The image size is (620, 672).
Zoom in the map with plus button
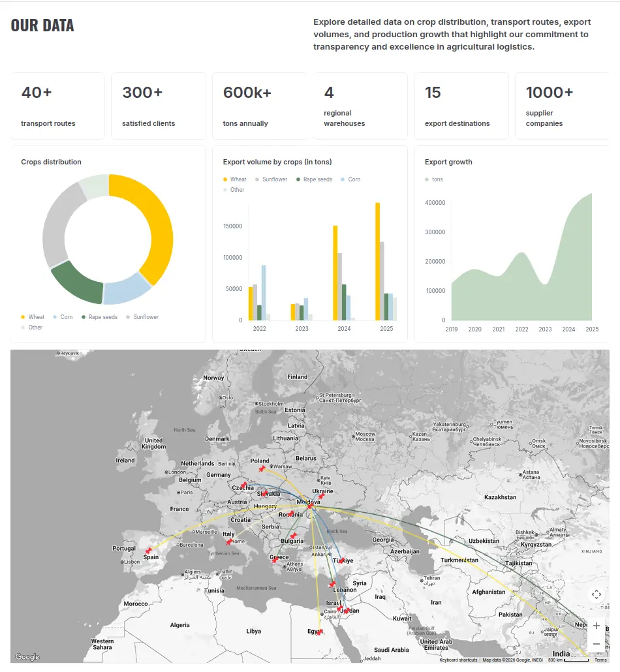point(596,626)
